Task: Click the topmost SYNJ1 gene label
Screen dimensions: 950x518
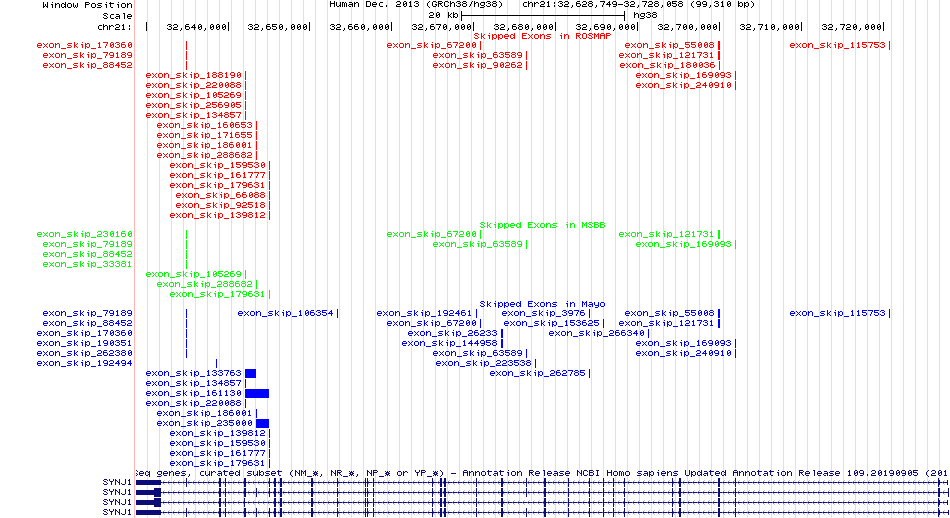Action: click(118, 482)
